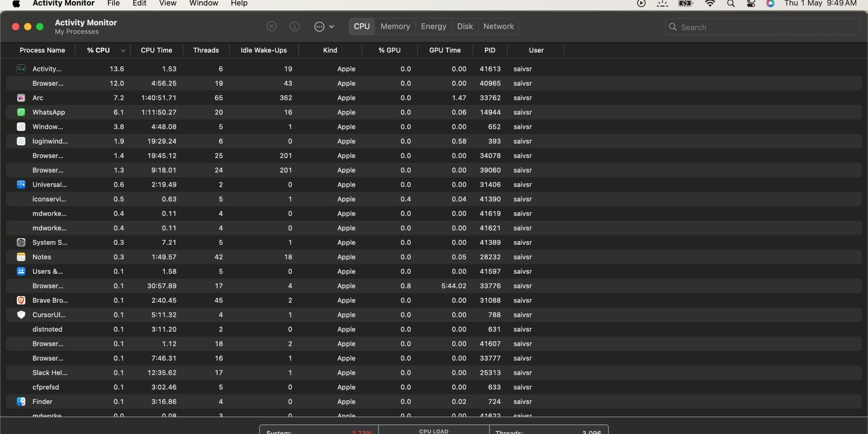Click the Activity Monitor process icon in the list
This screenshot has width=868, height=434.
pos(21,69)
